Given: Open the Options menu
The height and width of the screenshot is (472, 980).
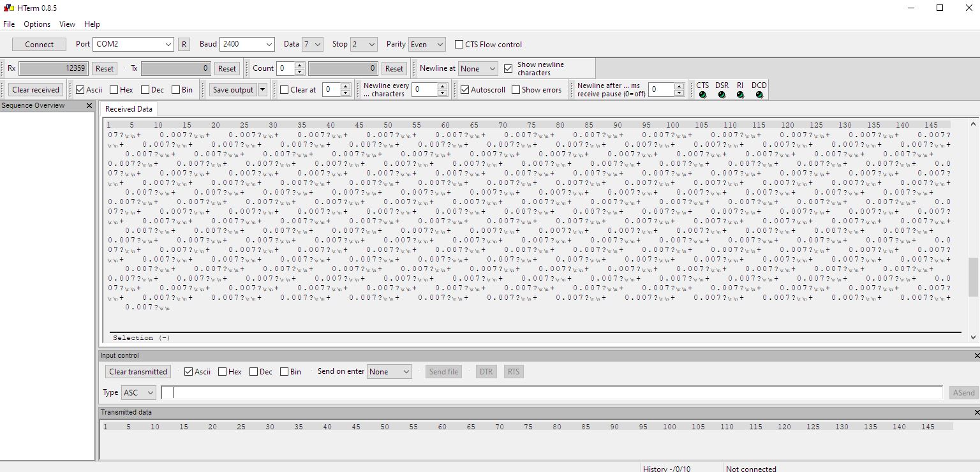Looking at the screenshot, I should click(37, 24).
